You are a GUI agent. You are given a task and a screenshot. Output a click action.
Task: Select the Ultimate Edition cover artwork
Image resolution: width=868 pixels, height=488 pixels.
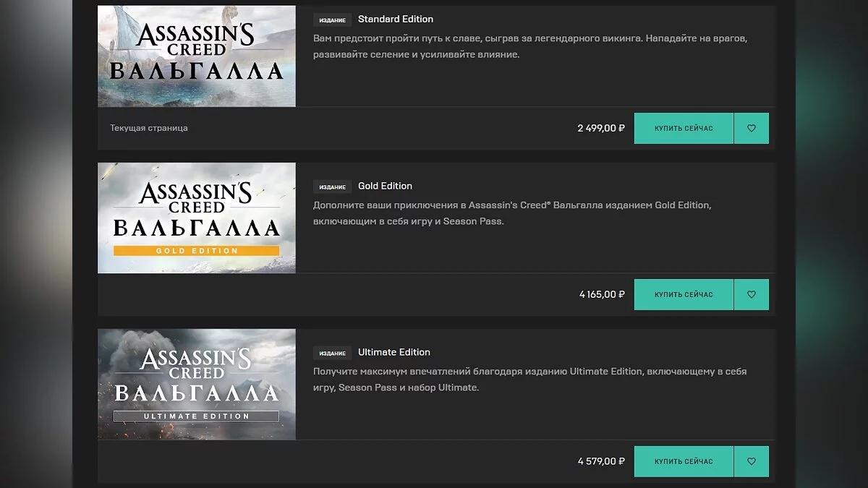point(197,384)
